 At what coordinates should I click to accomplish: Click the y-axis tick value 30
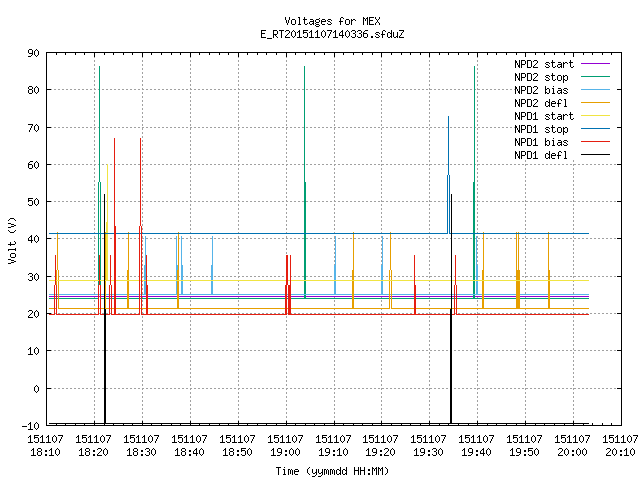click(33, 277)
